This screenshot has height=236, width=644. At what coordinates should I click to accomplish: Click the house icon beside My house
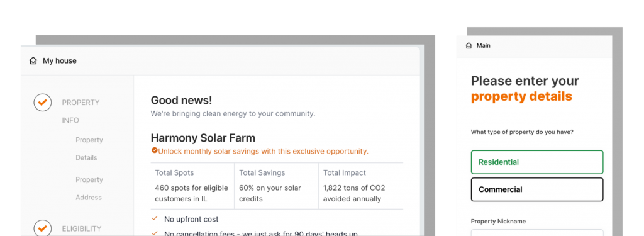pos(33,61)
